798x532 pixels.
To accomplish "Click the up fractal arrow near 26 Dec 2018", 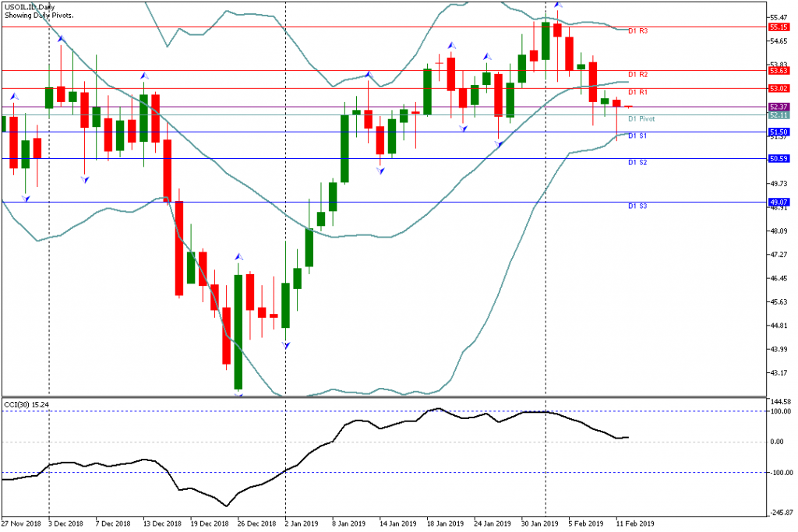I will click(x=238, y=257).
